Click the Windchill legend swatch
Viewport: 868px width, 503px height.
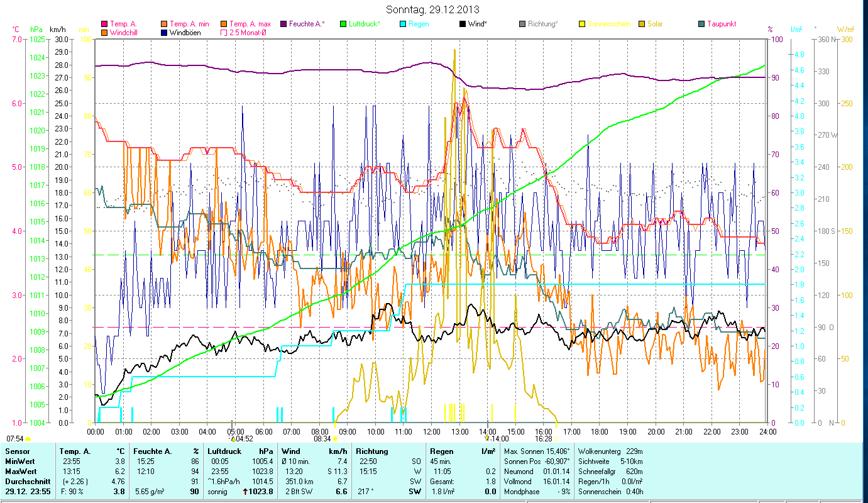(x=104, y=32)
